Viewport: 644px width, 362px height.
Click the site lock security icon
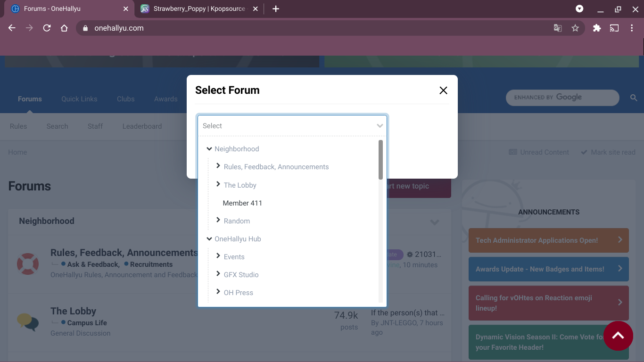[85, 28]
